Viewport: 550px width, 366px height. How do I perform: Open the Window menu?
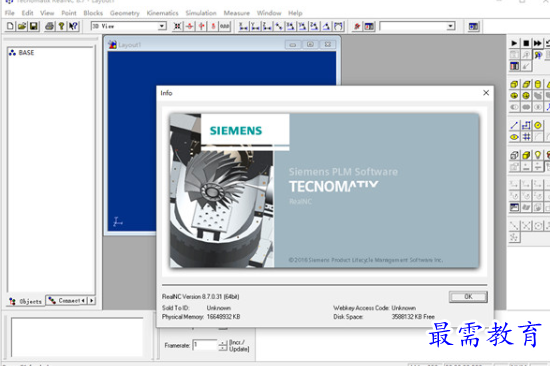(x=269, y=13)
